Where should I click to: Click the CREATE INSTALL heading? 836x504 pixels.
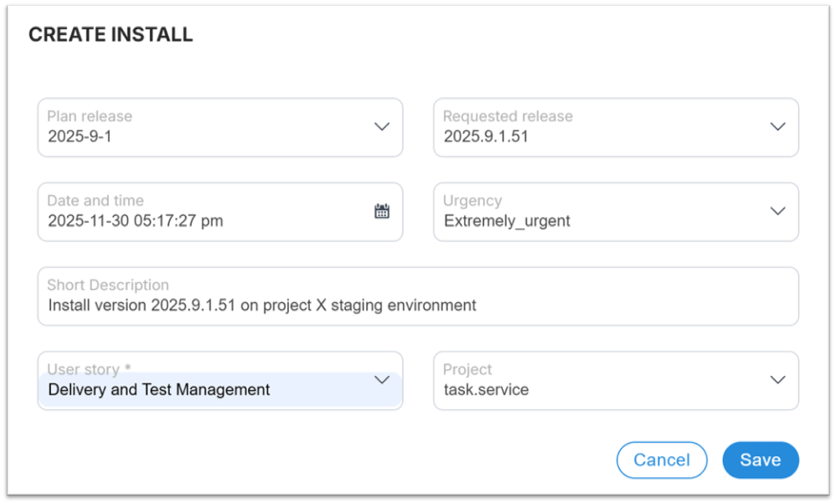click(x=110, y=34)
